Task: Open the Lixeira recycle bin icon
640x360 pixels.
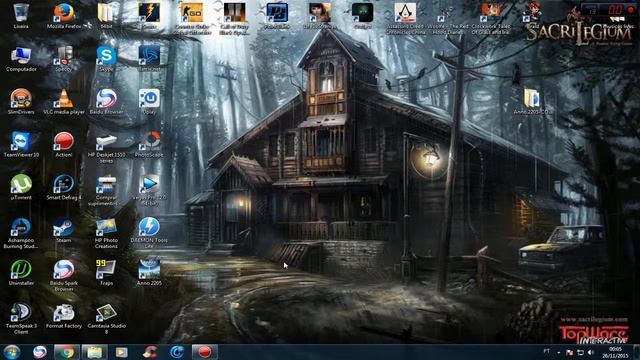Action: [x=21, y=16]
